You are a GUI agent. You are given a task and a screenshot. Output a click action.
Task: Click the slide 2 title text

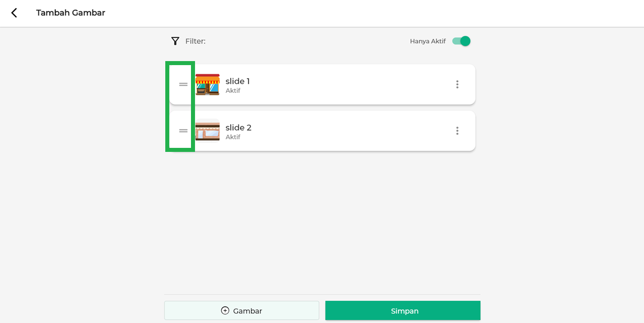point(238,128)
